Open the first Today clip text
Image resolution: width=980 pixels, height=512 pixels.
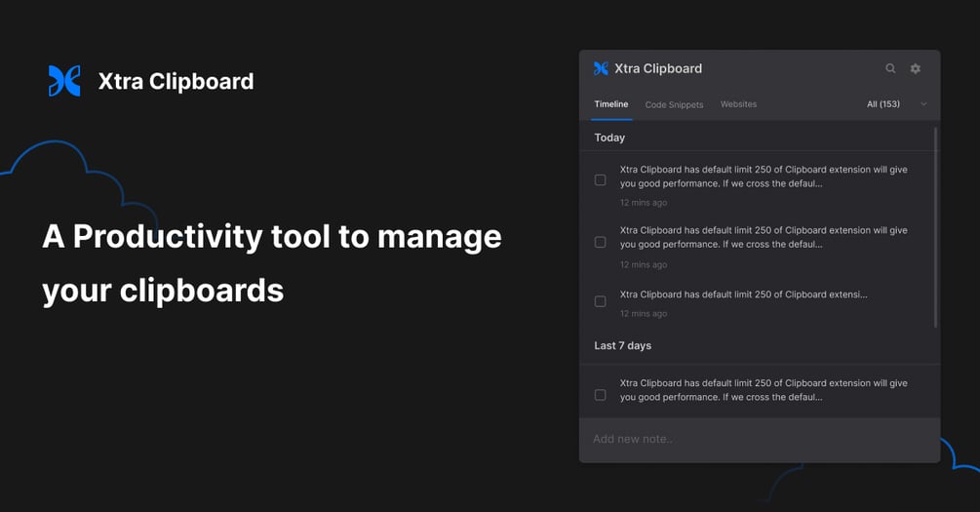pyautogui.click(x=764, y=177)
